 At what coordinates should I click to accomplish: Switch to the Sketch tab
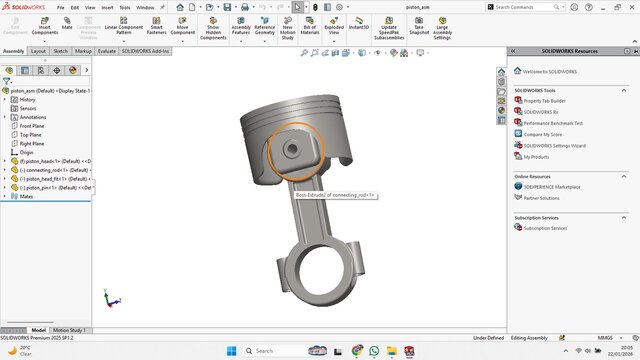[x=60, y=51]
